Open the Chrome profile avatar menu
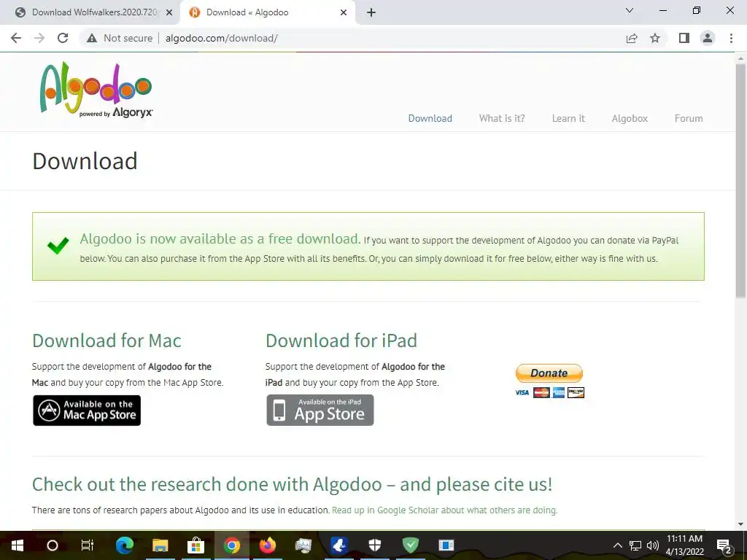The width and height of the screenshot is (747, 560). pyautogui.click(x=708, y=38)
